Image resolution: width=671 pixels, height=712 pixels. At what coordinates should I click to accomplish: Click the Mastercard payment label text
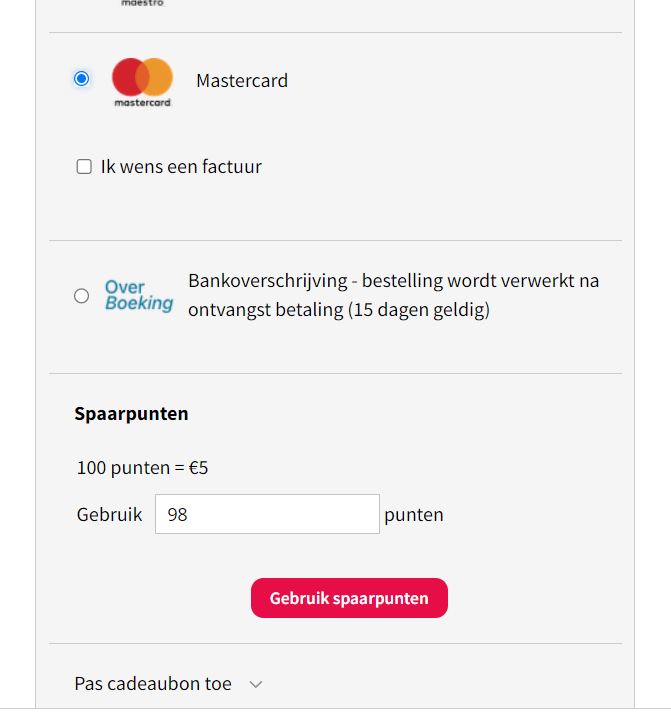[x=242, y=81]
